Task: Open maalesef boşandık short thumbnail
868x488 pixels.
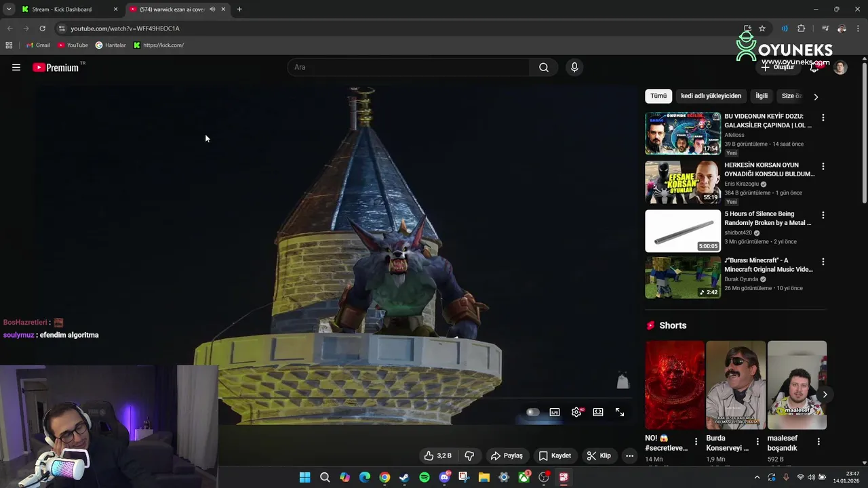Action: [x=797, y=385]
